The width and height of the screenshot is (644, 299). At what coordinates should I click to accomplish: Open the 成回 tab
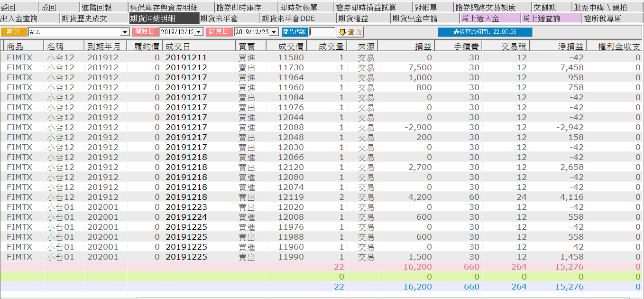click(59, 8)
